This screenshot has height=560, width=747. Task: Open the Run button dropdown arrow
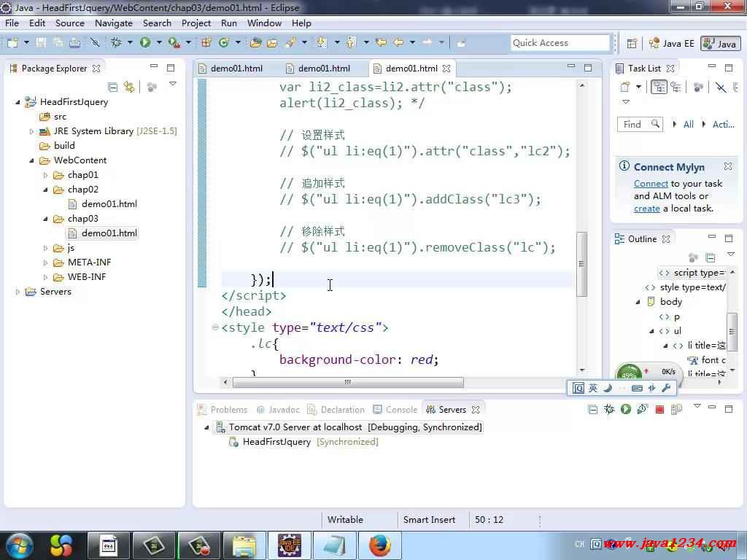(158, 43)
